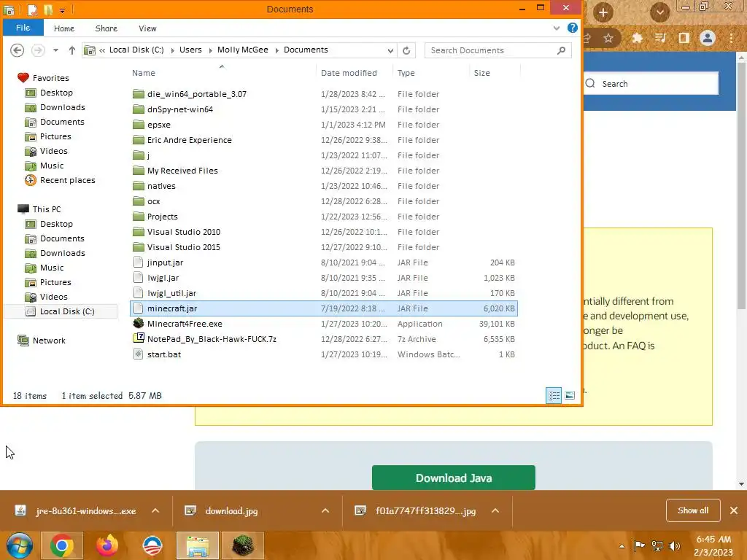Screen dimensions: 747x560
Task: Open the Windows Start orb
Action: [20, 545]
